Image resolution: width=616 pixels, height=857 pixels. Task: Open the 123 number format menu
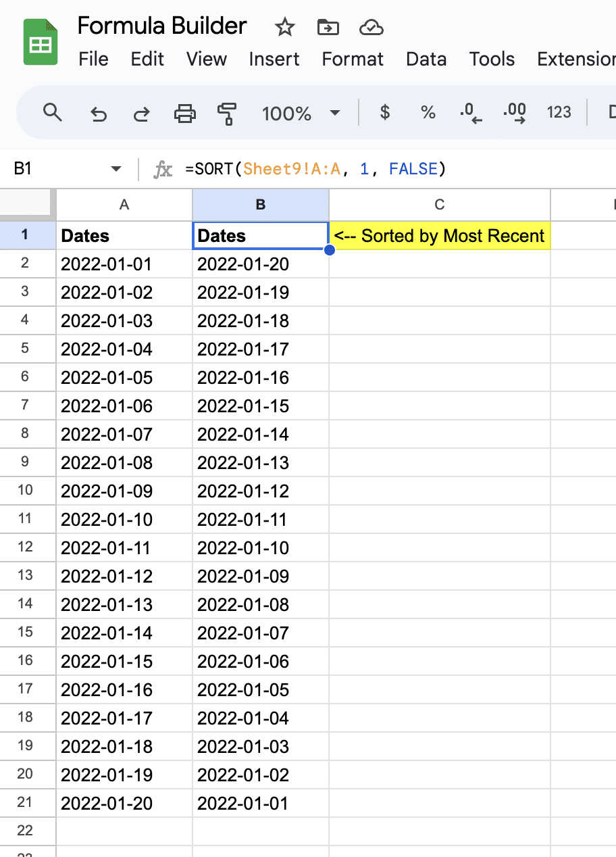(x=559, y=113)
